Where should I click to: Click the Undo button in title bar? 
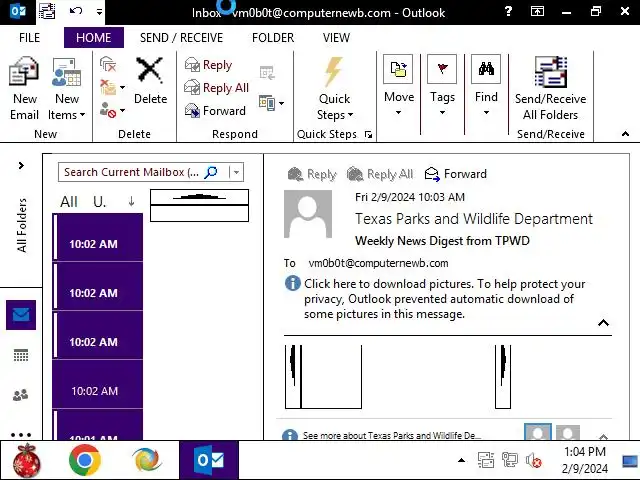click(76, 11)
